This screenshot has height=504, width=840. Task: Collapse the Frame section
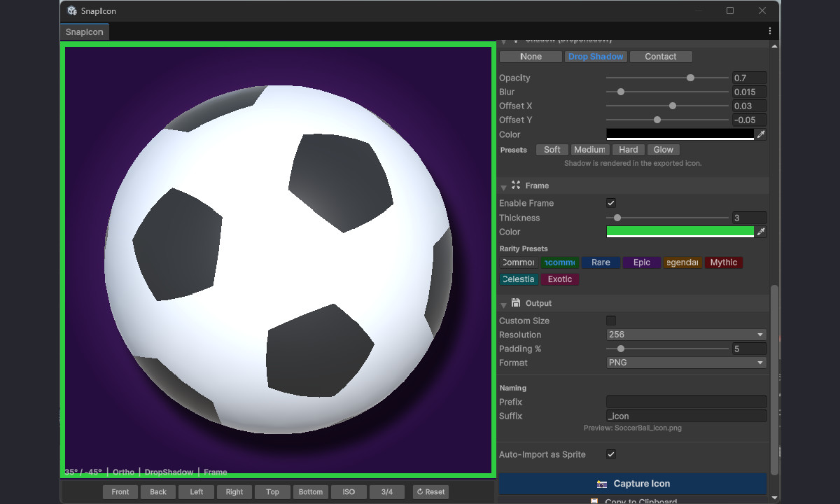504,187
